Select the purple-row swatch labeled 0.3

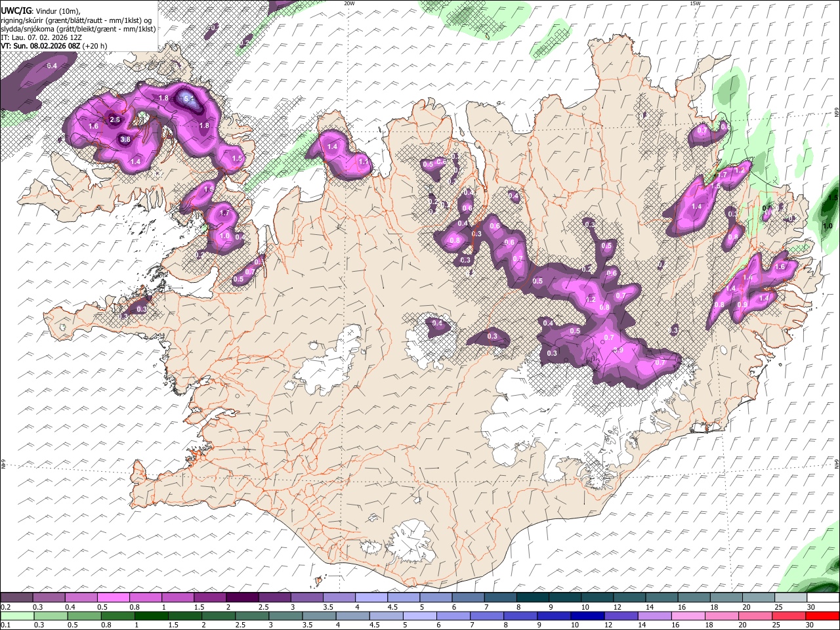[49, 598]
